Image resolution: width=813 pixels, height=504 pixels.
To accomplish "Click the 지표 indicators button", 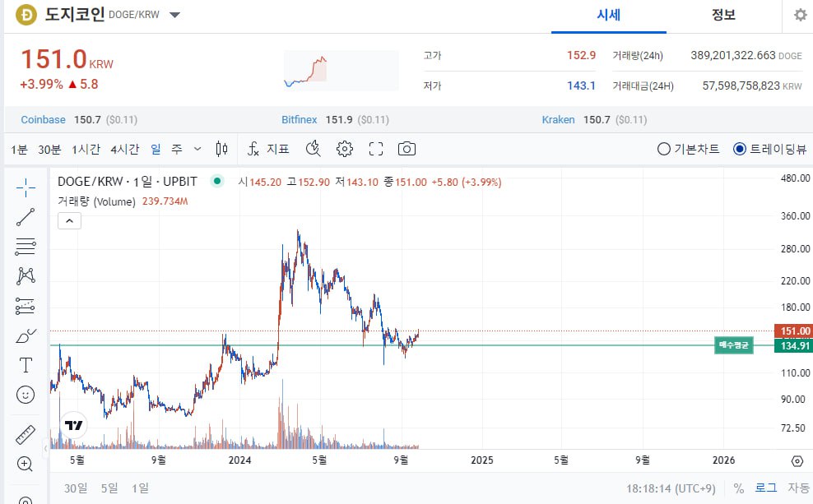I will coord(278,149).
